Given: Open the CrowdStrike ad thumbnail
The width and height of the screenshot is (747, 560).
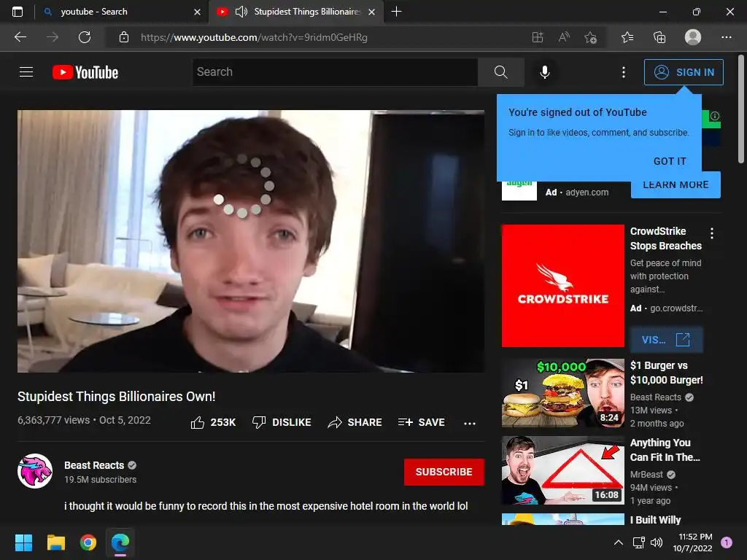Looking at the screenshot, I should [x=562, y=286].
